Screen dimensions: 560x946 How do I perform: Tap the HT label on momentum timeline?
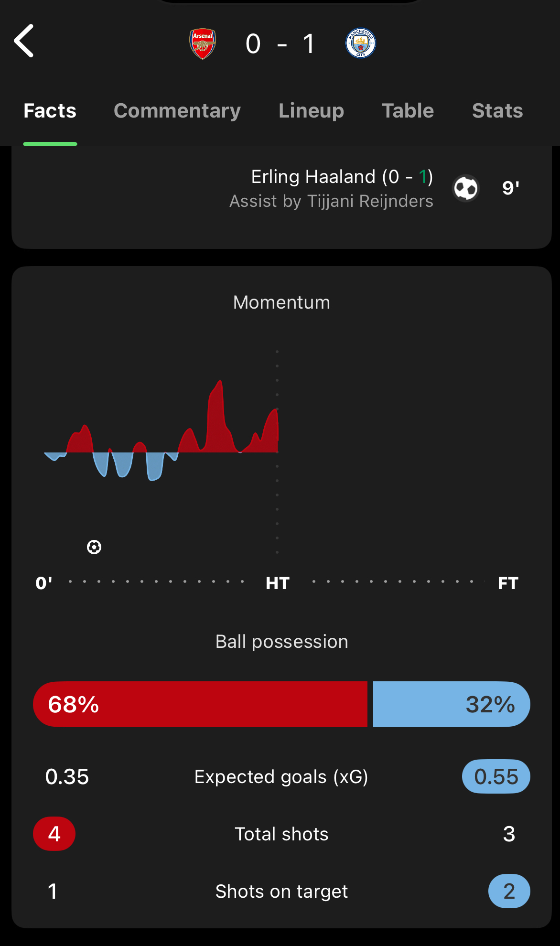(278, 583)
